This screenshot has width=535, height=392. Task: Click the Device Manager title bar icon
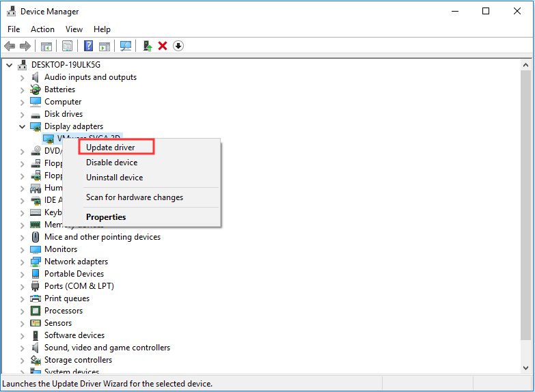11,11
